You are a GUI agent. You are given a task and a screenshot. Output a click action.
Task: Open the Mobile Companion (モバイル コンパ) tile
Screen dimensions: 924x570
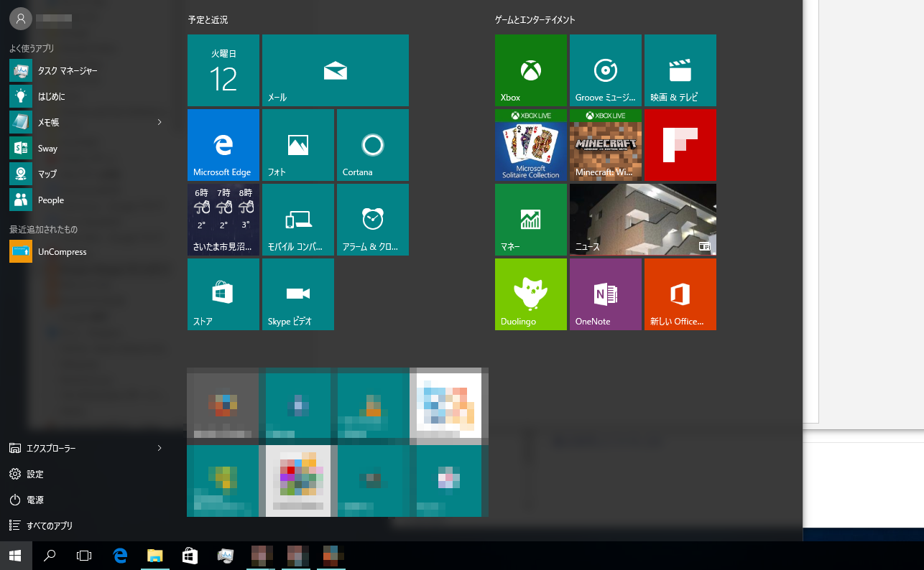(x=298, y=220)
